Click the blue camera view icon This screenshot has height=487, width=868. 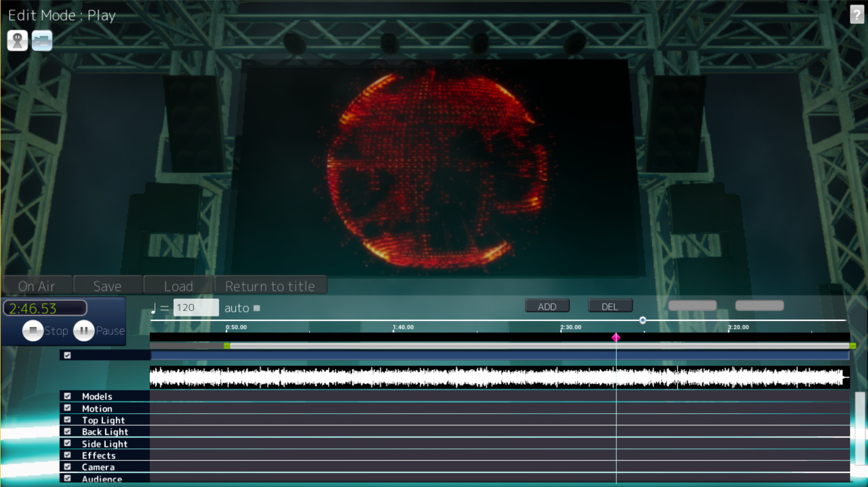(x=42, y=41)
